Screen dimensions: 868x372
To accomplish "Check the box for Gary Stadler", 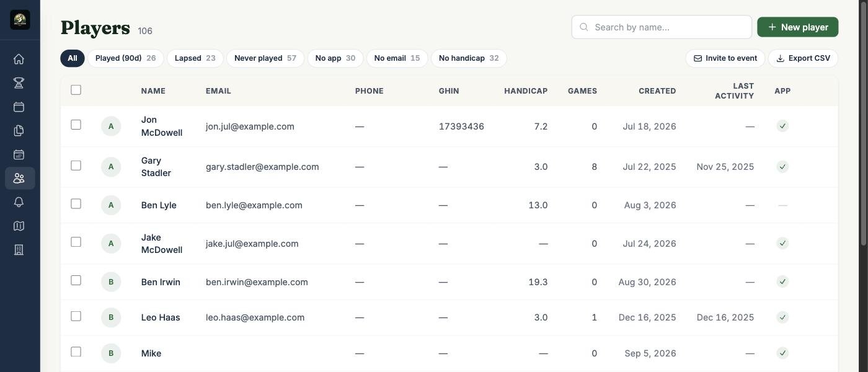I will 76,166.
